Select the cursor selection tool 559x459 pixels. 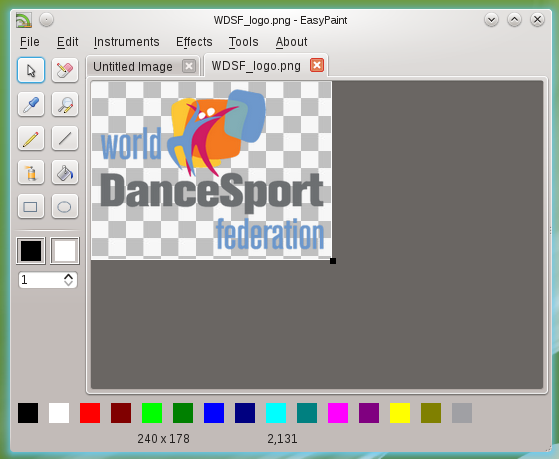(31, 70)
